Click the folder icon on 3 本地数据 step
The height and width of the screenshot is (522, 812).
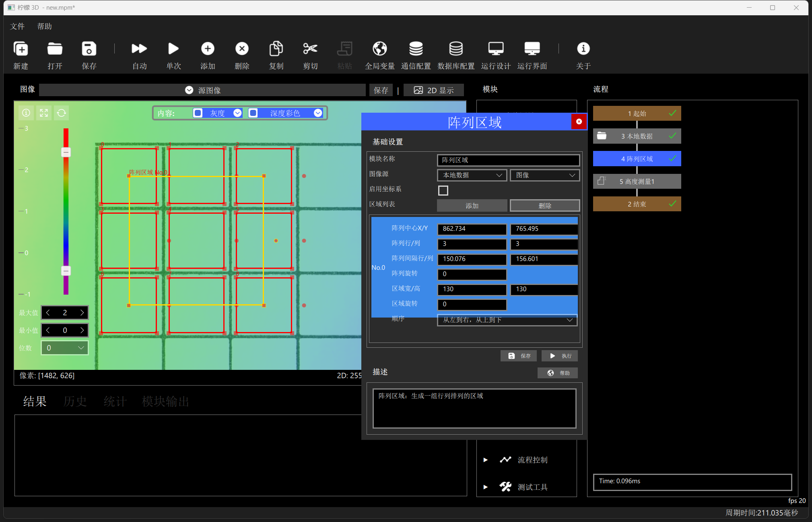[x=602, y=136]
